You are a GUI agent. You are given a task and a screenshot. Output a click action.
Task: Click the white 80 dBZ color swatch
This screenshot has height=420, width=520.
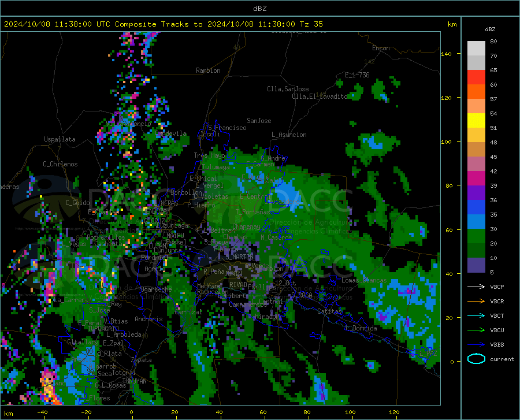(476, 48)
